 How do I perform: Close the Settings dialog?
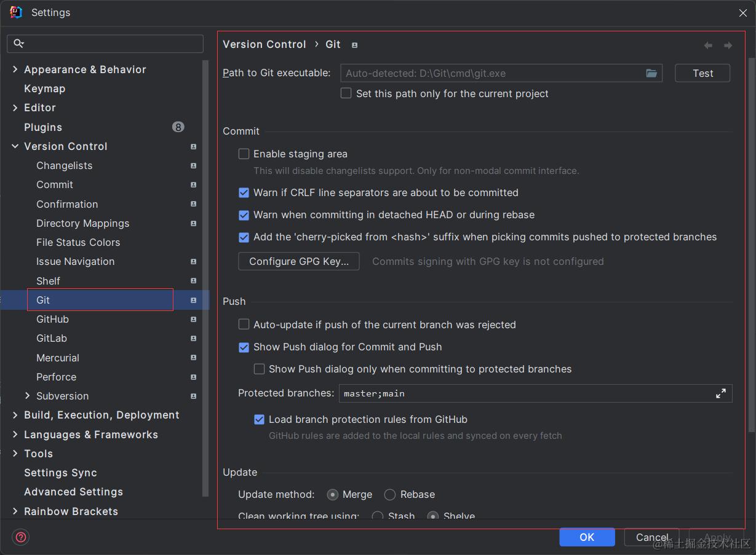tap(742, 12)
